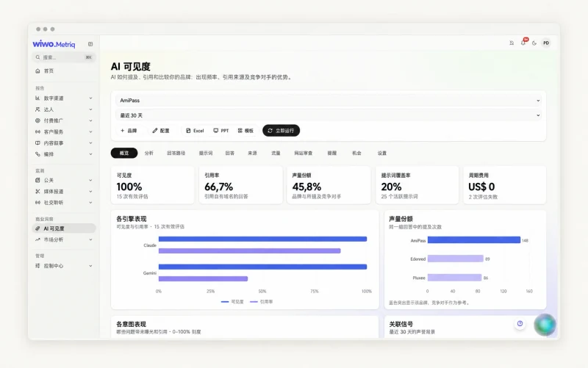Click the crossed-out bell icon in header
588x368 pixels.
pyautogui.click(x=512, y=43)
